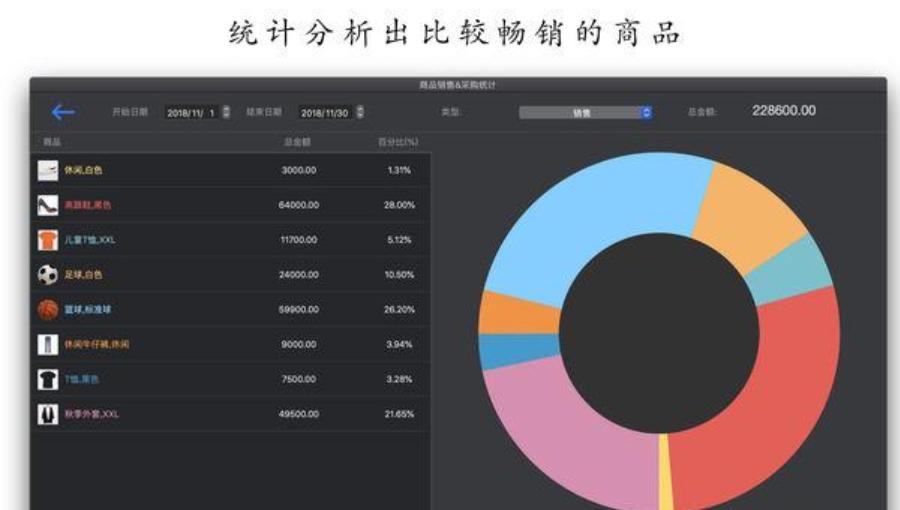Select the basketball product icon
Screen dimensions: 900x510
click(x=48, y=310)
